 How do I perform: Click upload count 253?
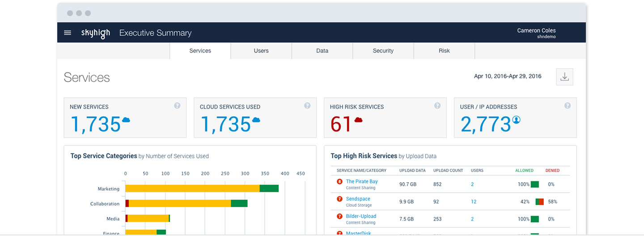tap(437, 219)
